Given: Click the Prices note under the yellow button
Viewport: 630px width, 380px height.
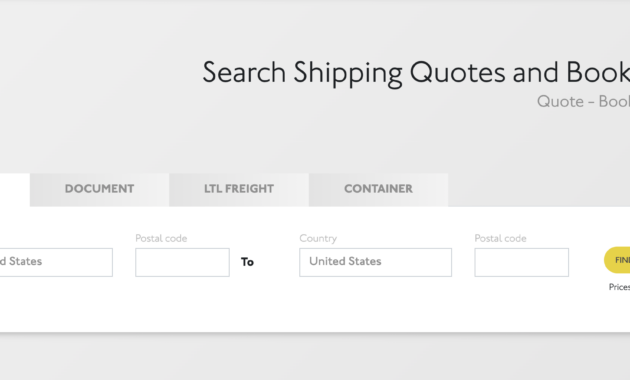Looking at the screenshot, I should click(x=619, y=287).
